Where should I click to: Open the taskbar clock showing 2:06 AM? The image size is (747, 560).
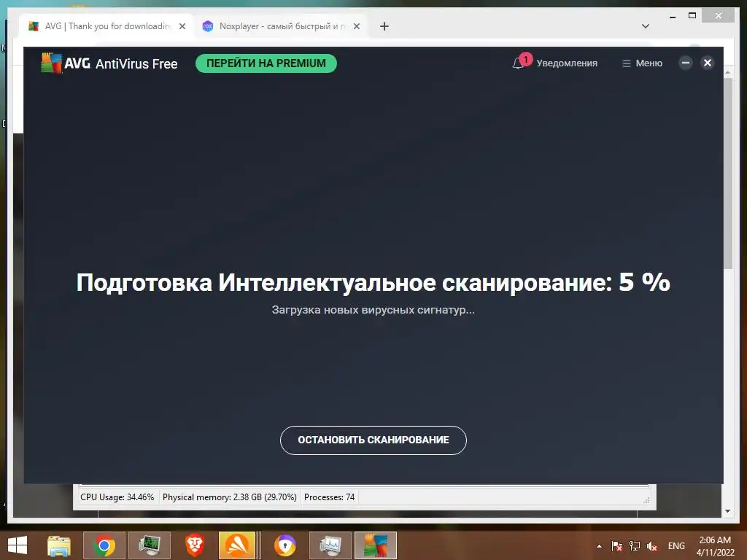(715, 546)
